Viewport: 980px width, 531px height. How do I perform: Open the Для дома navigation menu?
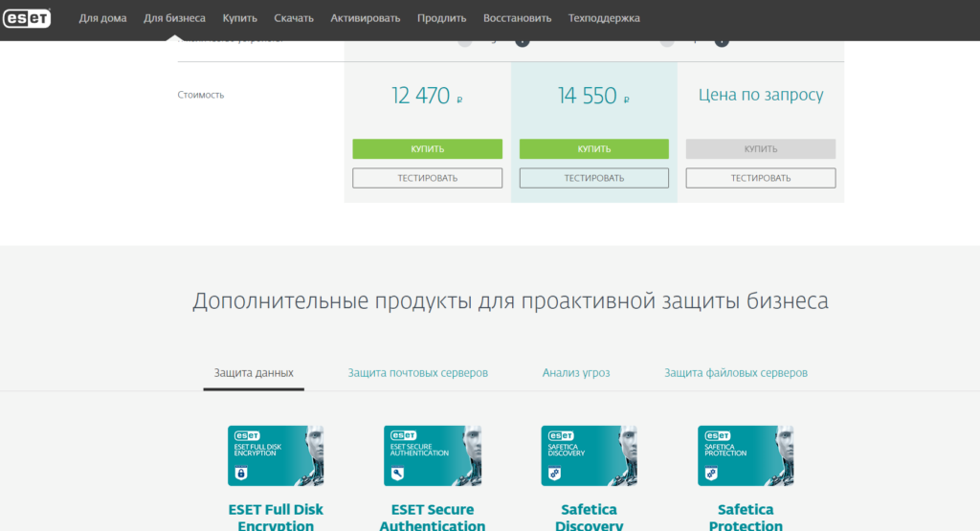(102, 18)
